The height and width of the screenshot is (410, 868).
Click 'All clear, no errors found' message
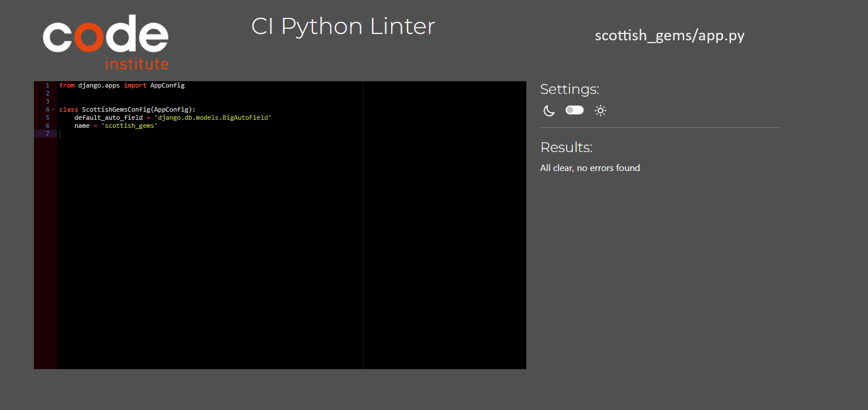click(x=590, y=168)
